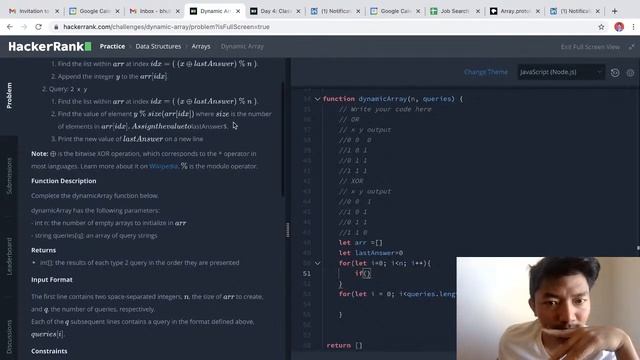Reset code with editor history icon
Viewport: 640px width, 360px height.
[x=615, y=73]
